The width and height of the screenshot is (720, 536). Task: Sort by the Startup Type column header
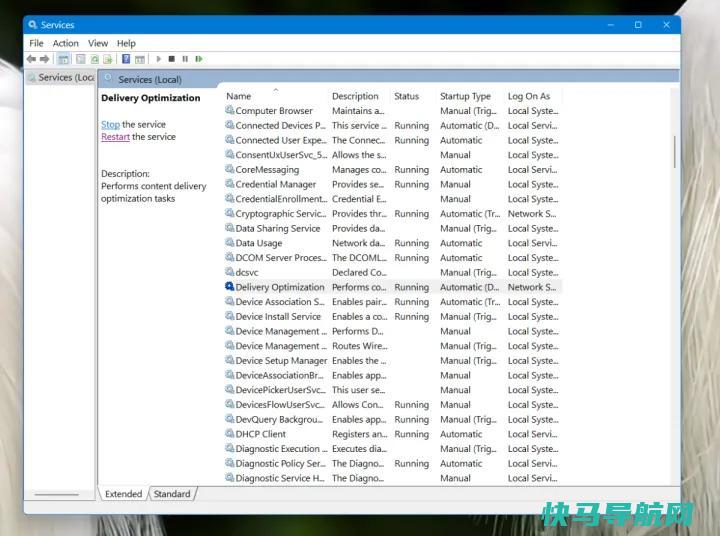465,96
